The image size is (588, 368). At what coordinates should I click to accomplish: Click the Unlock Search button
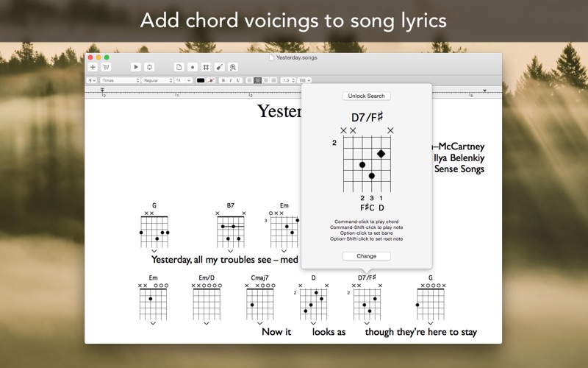(x=366, y=96)
